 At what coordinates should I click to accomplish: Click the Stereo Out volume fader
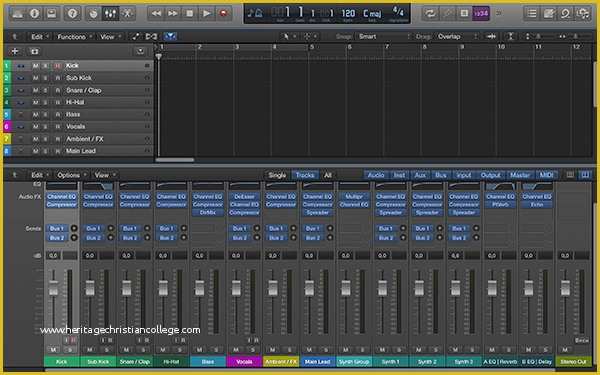click(x=565, y=288)
